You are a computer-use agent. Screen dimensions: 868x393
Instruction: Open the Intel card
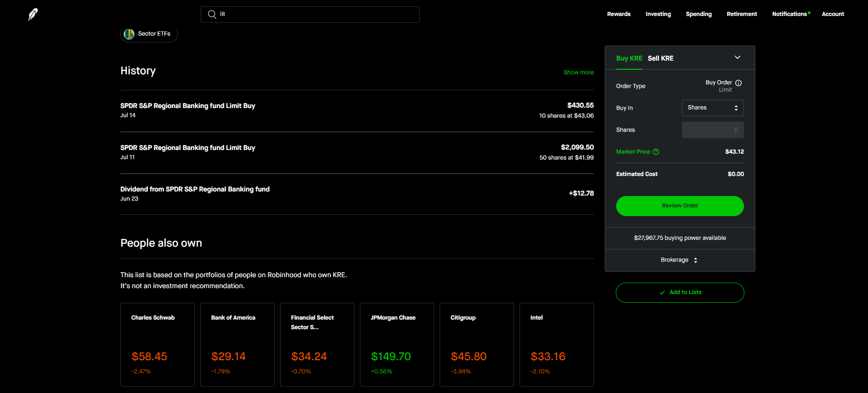point(556,345)
